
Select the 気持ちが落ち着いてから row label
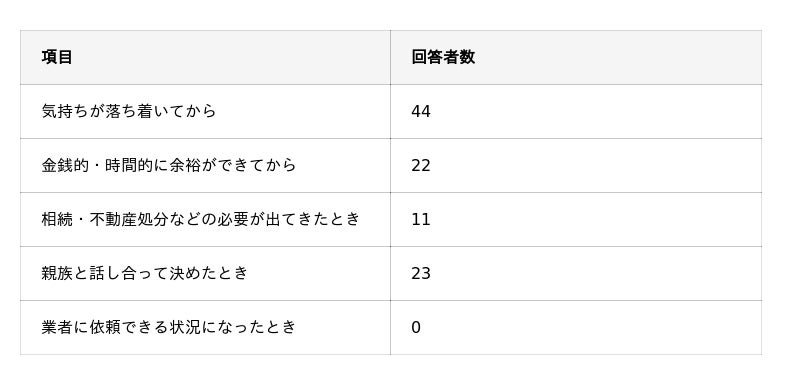[x=205, y=112]
